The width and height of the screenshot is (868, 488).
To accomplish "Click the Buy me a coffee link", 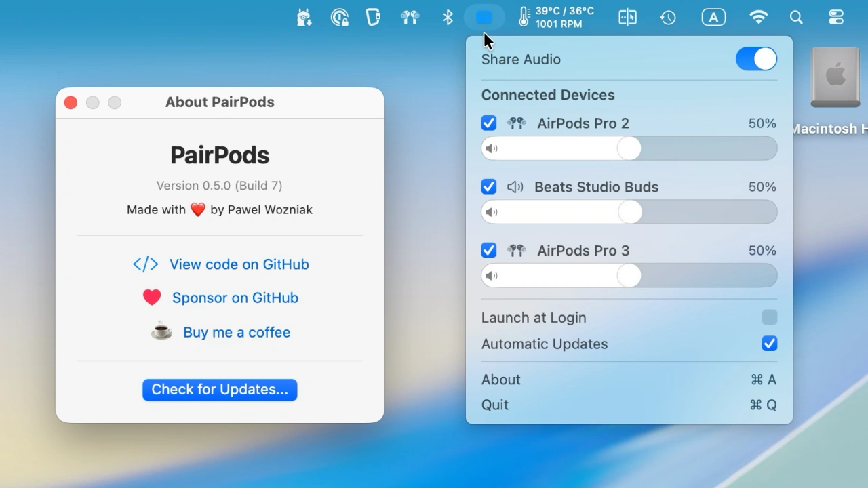I will [237, 332].
